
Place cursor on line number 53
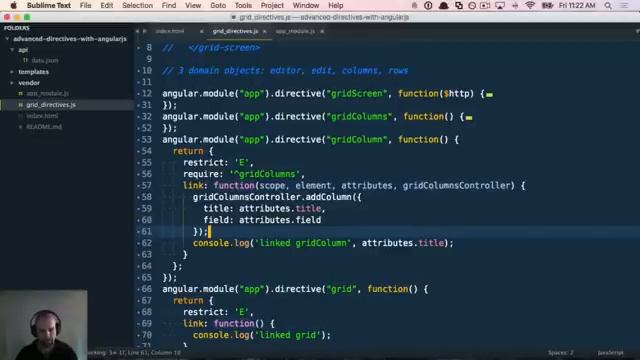pos(147,140)
